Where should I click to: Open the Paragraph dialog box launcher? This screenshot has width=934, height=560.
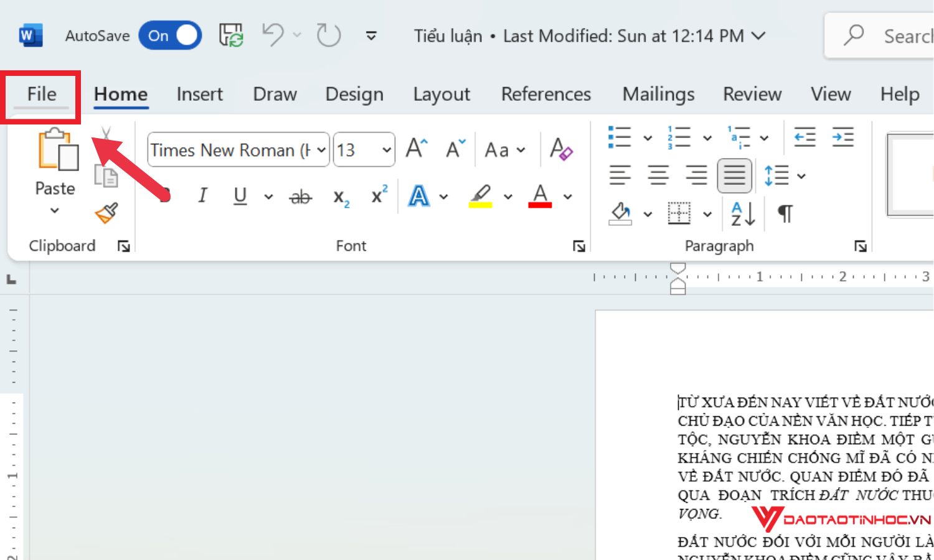(x=861, y=246)
